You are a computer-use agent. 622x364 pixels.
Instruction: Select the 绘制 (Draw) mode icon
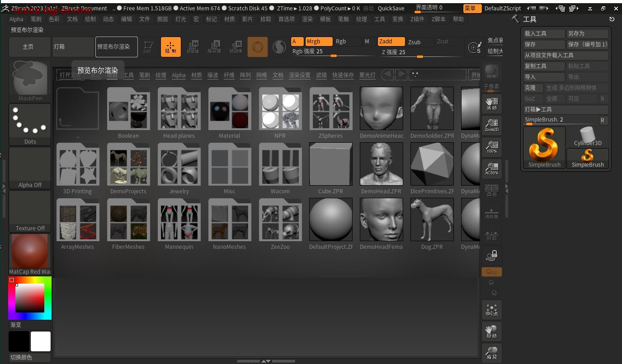(170, 47)
